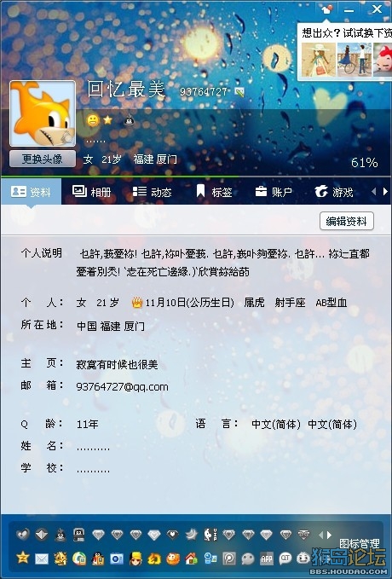Switch to the 相册 tab
Image resolution: width=392 pixels, height=579 pixels.
click(91, 192)
